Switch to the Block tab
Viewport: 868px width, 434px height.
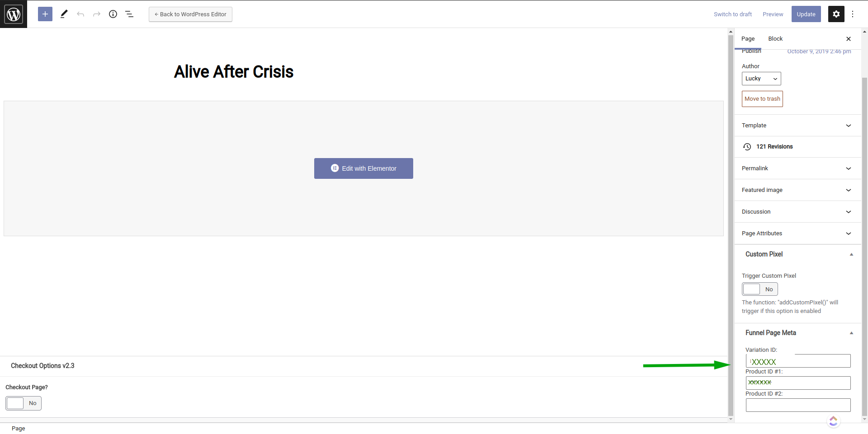pyautogui.click(x=775, y=39)
